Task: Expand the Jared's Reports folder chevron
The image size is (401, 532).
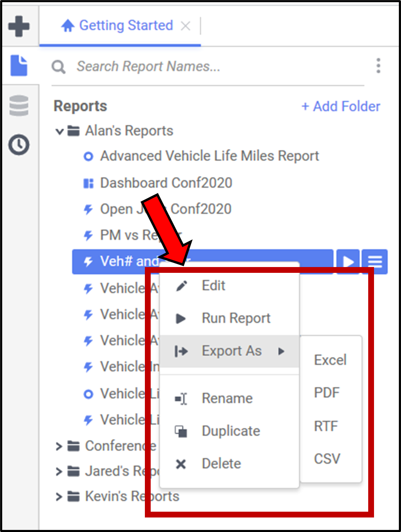Action: click(59, 471)
